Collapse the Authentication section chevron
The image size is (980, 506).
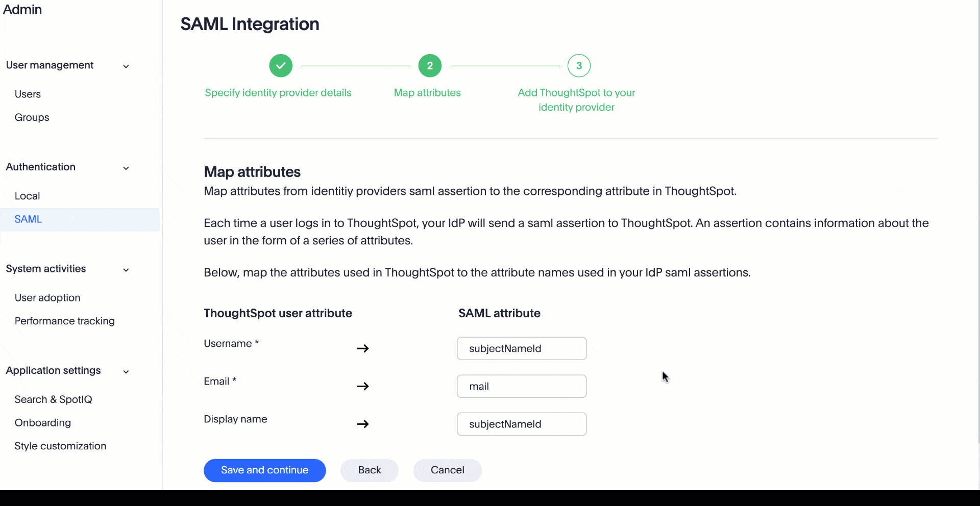pyautogui.click(x=126, y=168)
